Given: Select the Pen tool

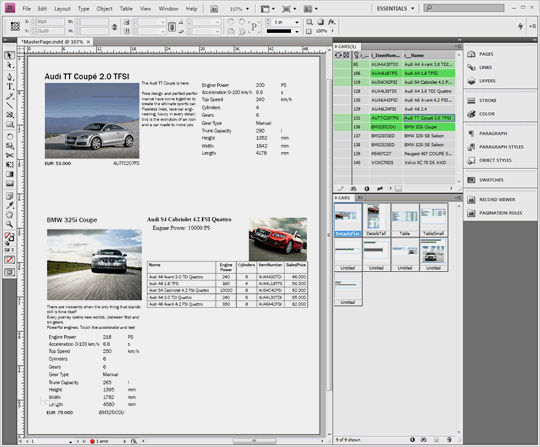Looking at the screenshot, I should click(9, 76).
